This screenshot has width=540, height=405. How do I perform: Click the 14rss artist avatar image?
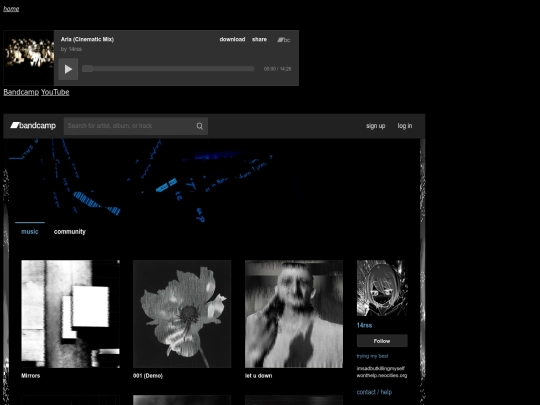(x=382, y=288)
